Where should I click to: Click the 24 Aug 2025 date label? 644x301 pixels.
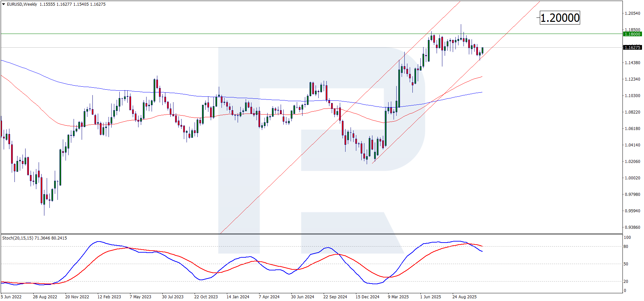point(464,297)
